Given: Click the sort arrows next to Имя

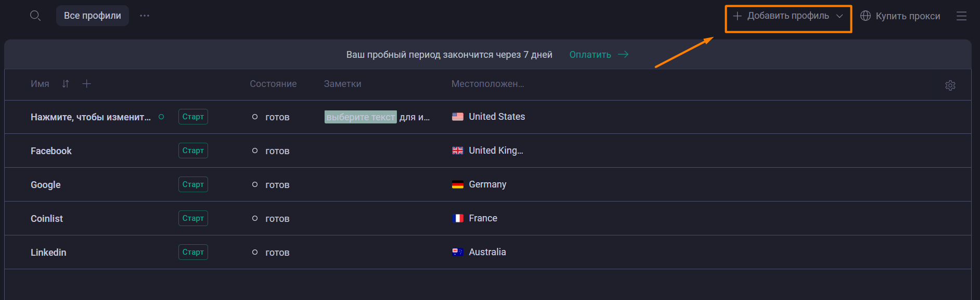Looking at the screenshot, I should point(66,84).
